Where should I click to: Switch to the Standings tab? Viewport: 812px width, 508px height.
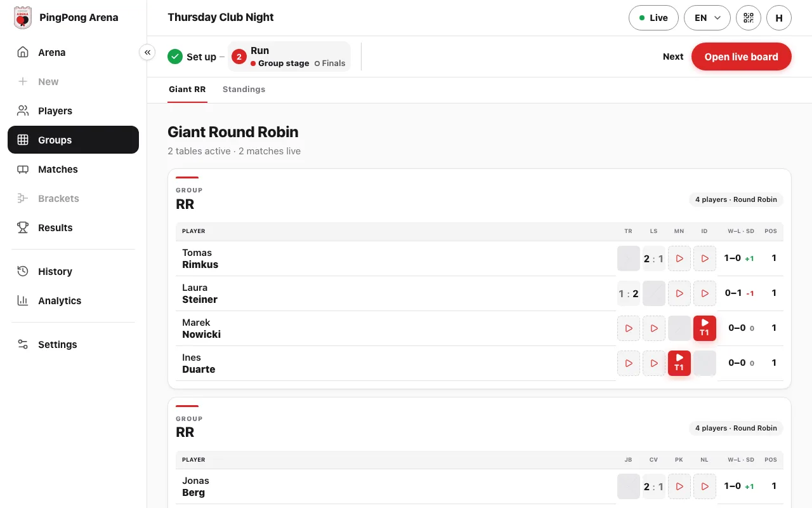244,90
